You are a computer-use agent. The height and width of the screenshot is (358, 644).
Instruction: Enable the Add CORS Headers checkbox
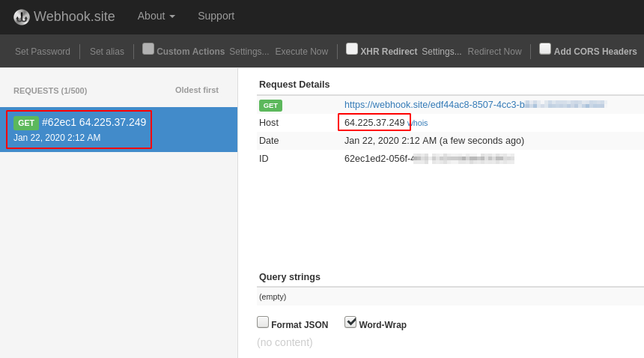[x=545, y=49]
